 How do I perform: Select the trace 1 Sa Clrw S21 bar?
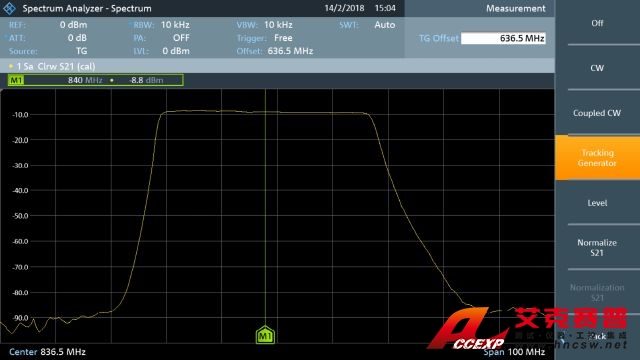point(278,66)
